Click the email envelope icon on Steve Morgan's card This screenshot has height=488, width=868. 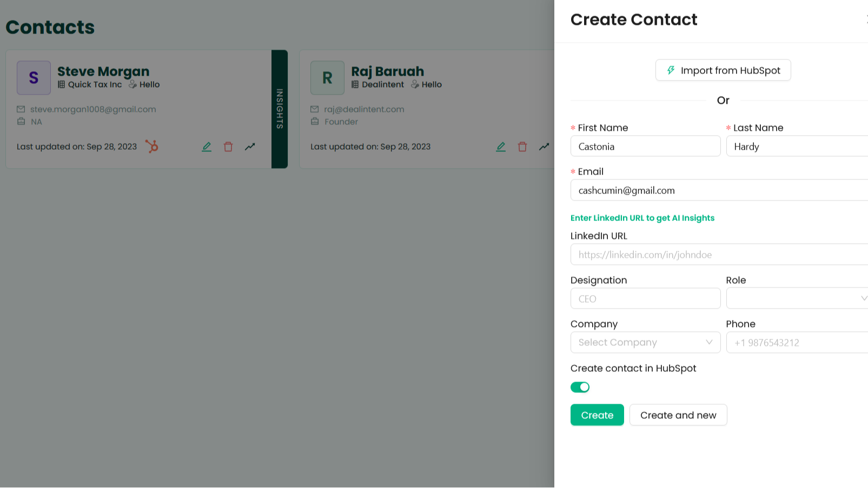coord(21,109)
